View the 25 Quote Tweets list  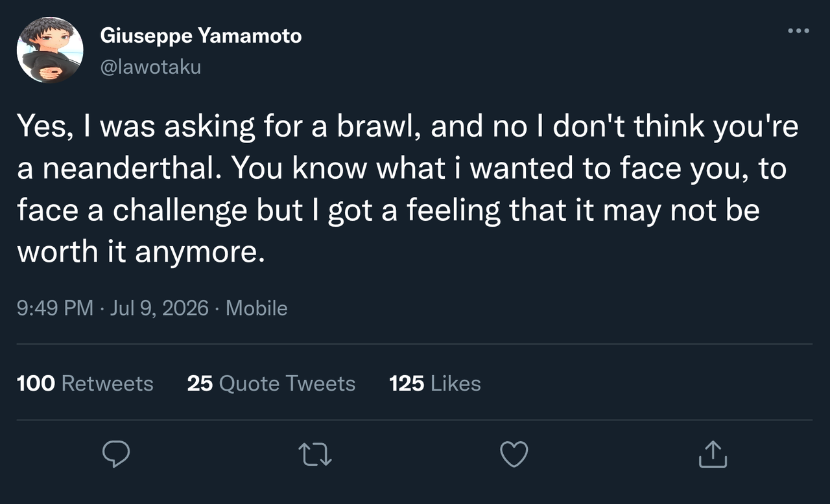pyautogui.click(x=271, y=384)
